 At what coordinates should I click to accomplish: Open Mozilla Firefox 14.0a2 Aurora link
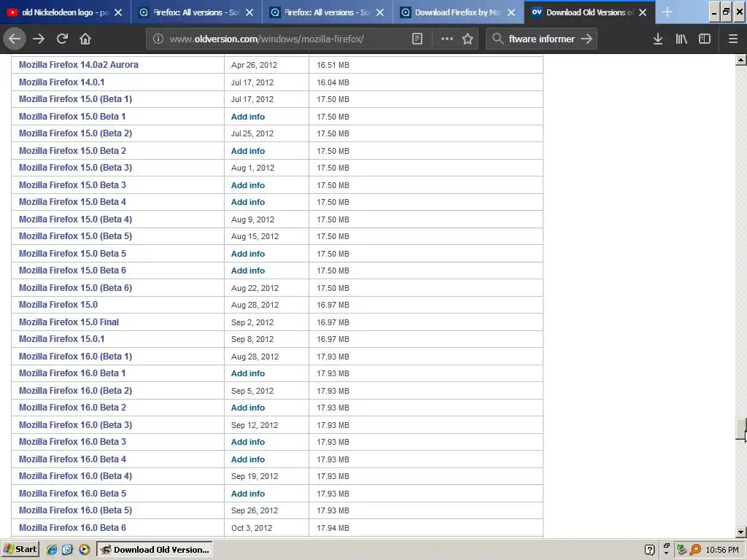click(x=79, y=65)
